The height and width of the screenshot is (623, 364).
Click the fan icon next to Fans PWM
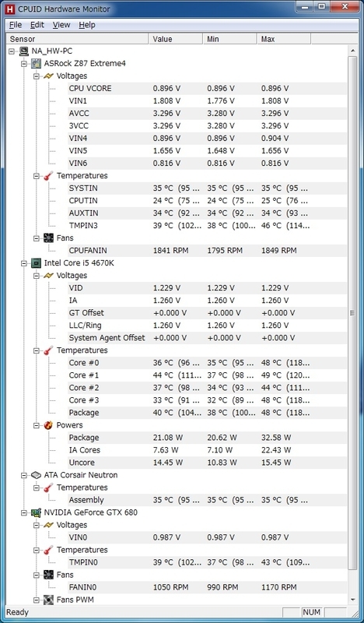tap(48, 600)
